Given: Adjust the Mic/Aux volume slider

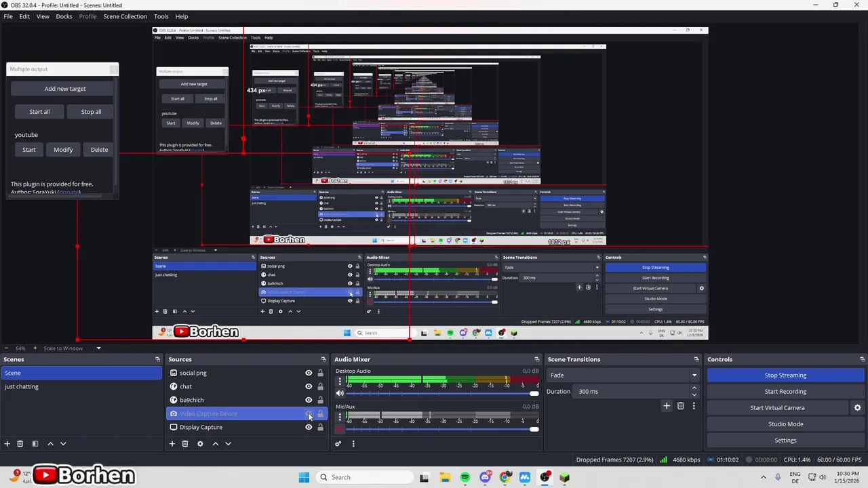Looking at the screenshot, I should [x=442, y=428].
